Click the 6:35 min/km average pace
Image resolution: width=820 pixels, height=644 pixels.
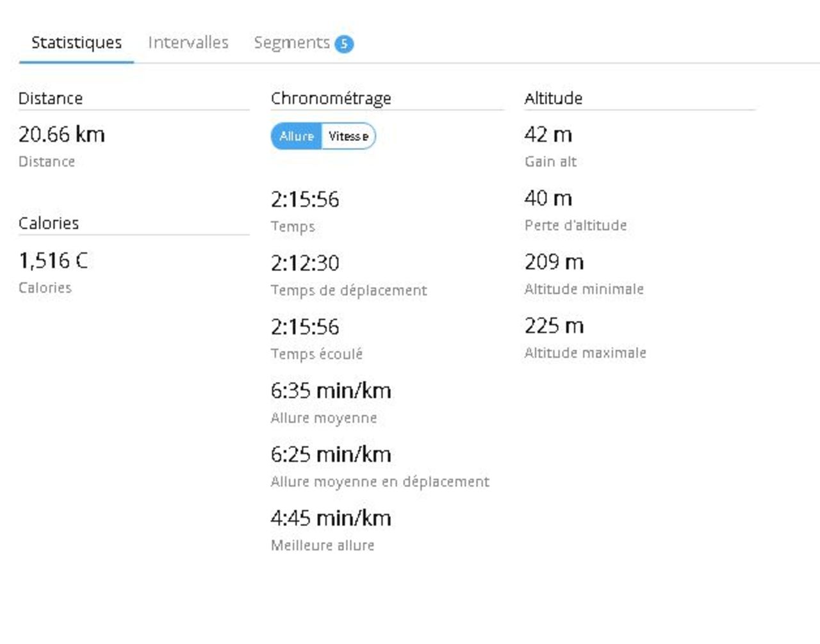331,391
